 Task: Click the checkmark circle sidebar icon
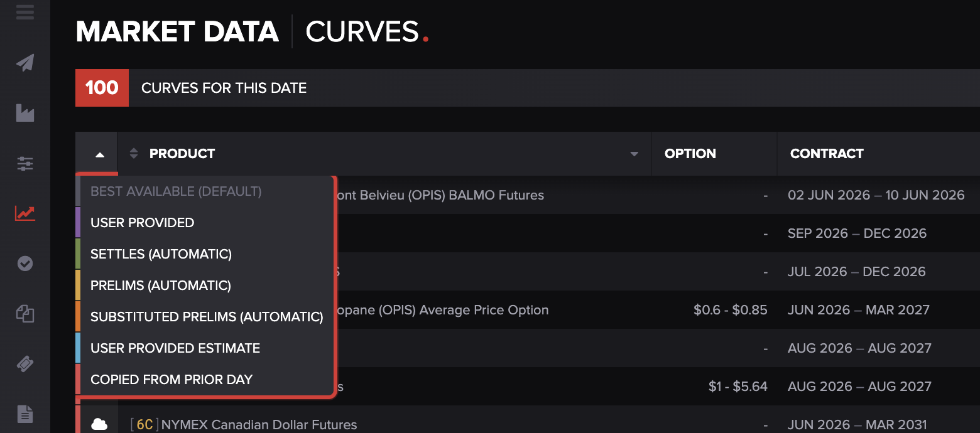25,264
